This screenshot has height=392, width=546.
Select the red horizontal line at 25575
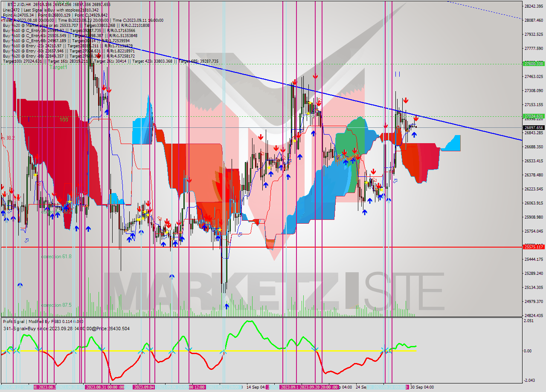(x=261, y=247)
